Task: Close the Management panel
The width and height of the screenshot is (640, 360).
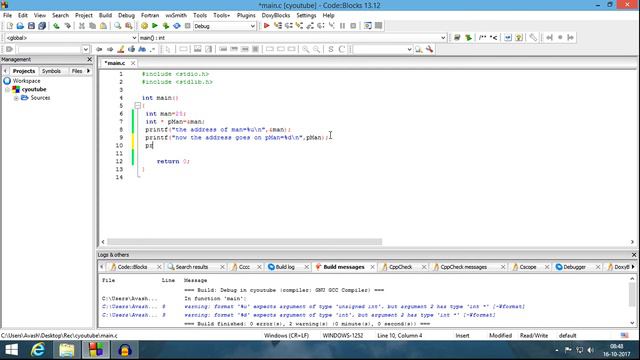Action: point(89,60)
